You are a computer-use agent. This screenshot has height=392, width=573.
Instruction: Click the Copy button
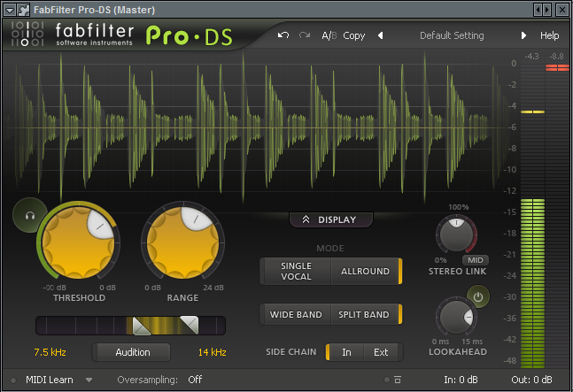coord(354,35)
